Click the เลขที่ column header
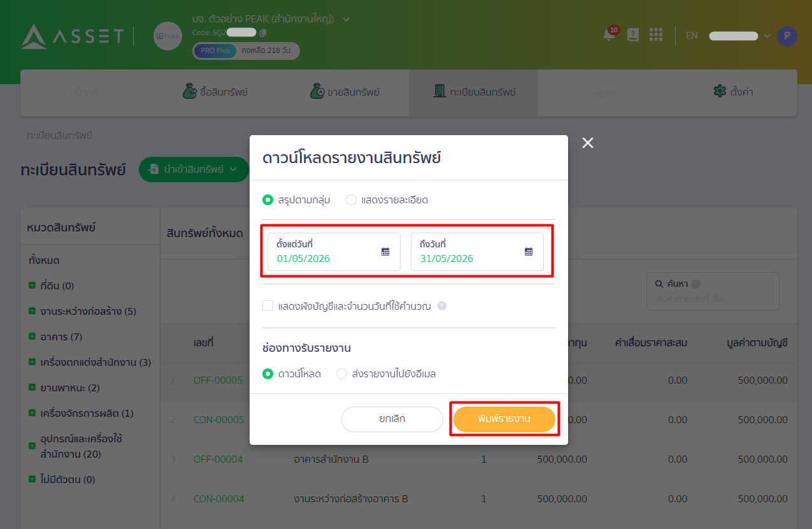 [x=203, y=343]
